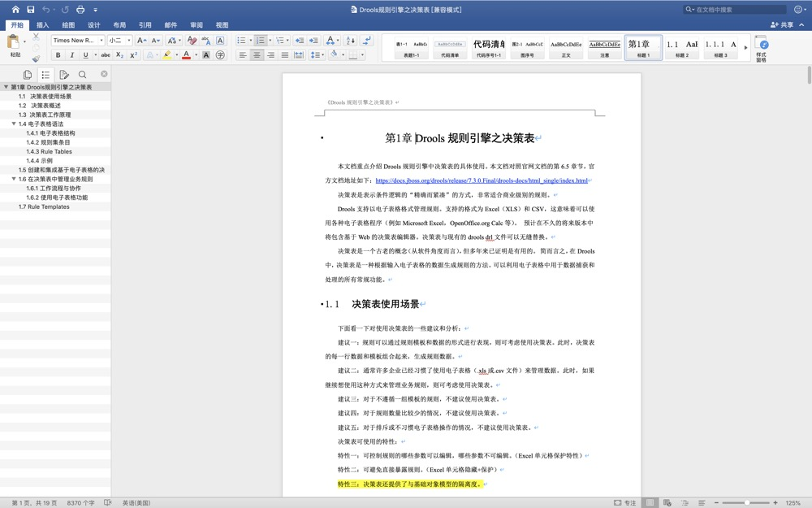Open line spacing dropdown
The height and width of the screenshot is (508, 812).
point(323,55)
